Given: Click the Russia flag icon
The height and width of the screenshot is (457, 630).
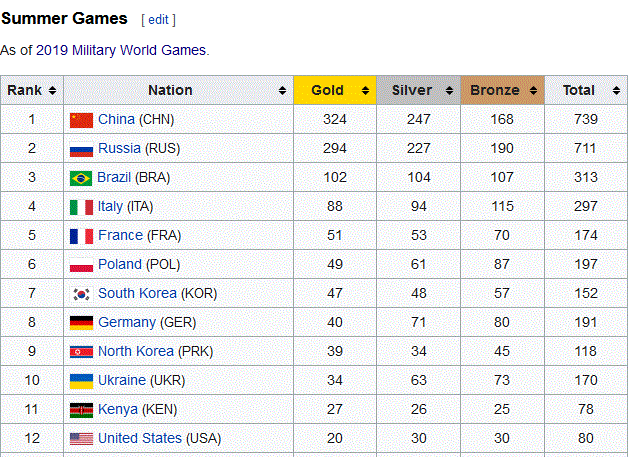Looking at the screenshot, I should (81, 149).
